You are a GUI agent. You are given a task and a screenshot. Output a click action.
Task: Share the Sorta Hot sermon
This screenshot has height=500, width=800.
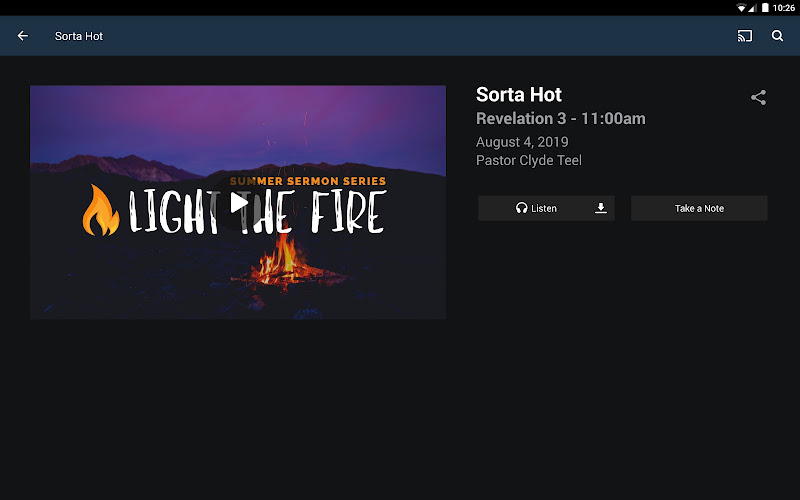click(758, 97)
